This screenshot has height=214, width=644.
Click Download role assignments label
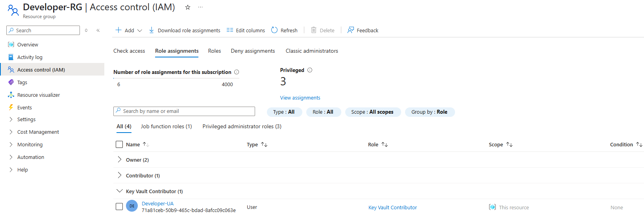click(x=189, y=30)
